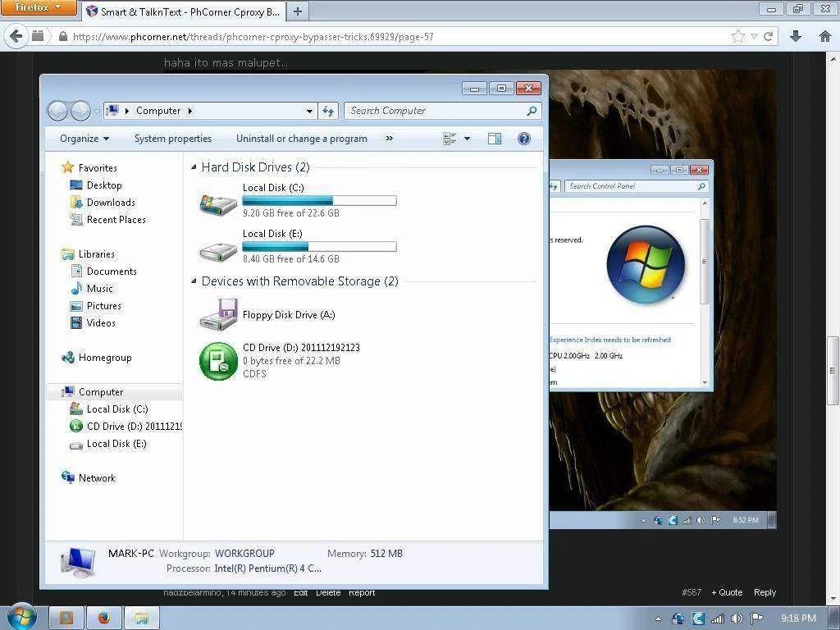Select Smart & TalknText browser tab
The image size is (840, 630).
[184, 11]
